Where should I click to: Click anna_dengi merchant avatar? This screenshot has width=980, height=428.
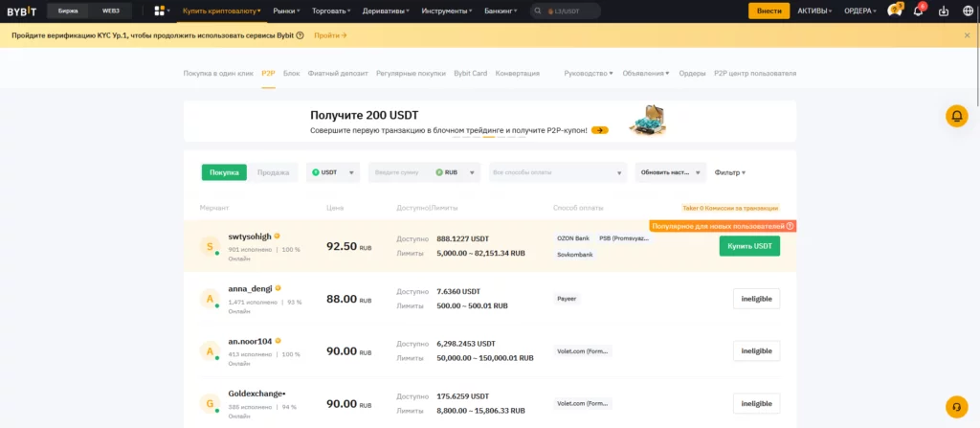pos(210,299)
